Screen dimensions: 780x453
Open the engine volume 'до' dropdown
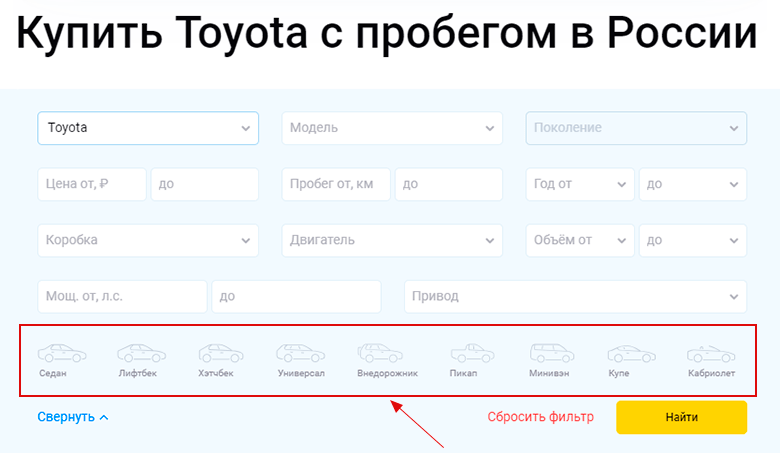pos(693,241)
